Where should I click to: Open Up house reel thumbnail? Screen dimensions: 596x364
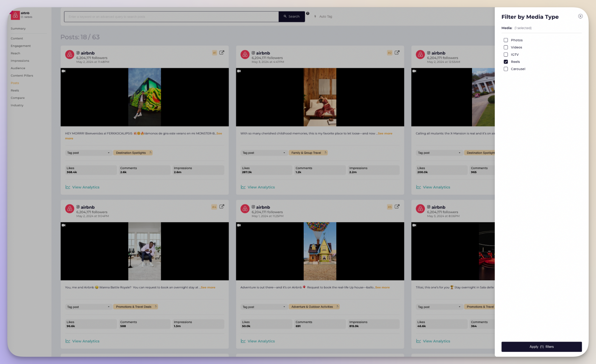tap(320, 251)
